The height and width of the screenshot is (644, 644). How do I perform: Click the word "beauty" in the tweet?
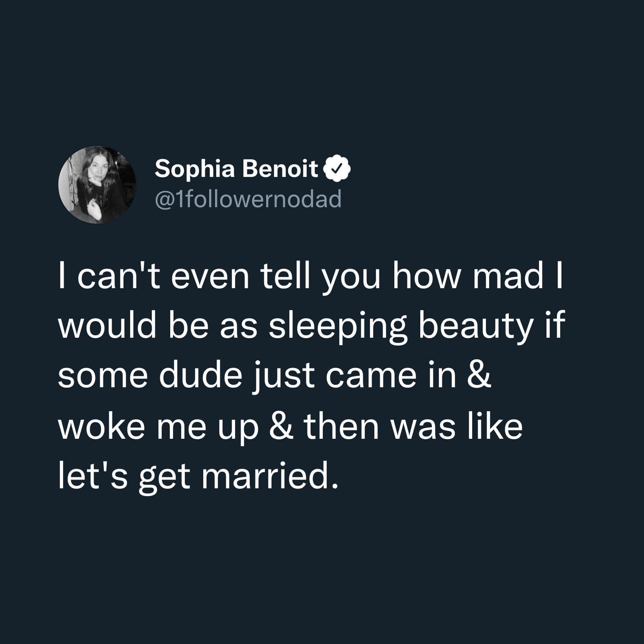pos(475,328)
